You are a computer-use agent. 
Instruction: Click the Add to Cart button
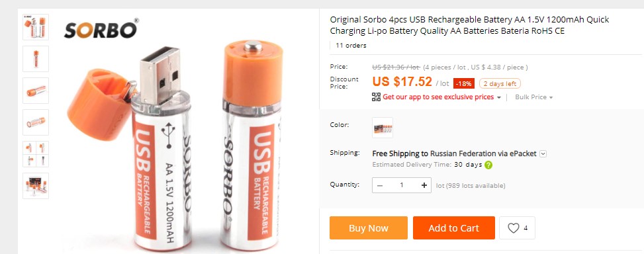point(454,228)
